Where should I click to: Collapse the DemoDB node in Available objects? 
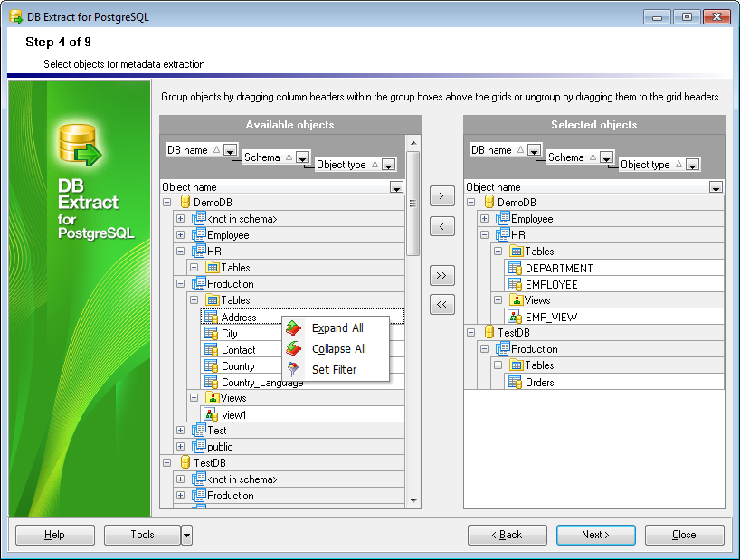click(166, 202)
